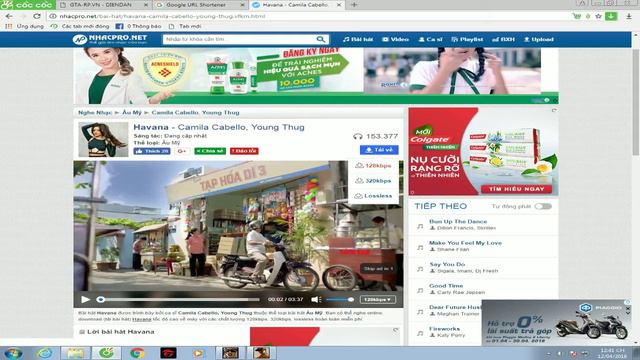Click the green download arrow in the address bar
The width and height of the screenshot is (640, 360).
pyautogui.click(x=611, y=16)
